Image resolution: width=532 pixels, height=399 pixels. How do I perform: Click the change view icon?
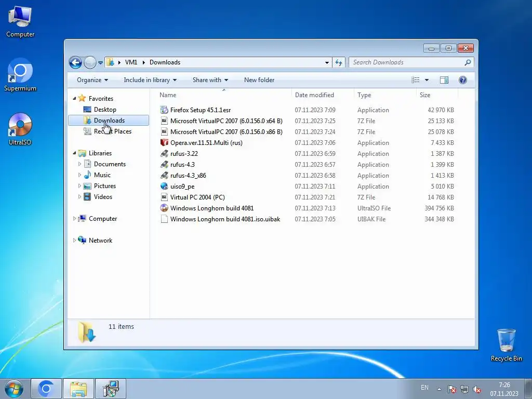[x=416, y=80]
